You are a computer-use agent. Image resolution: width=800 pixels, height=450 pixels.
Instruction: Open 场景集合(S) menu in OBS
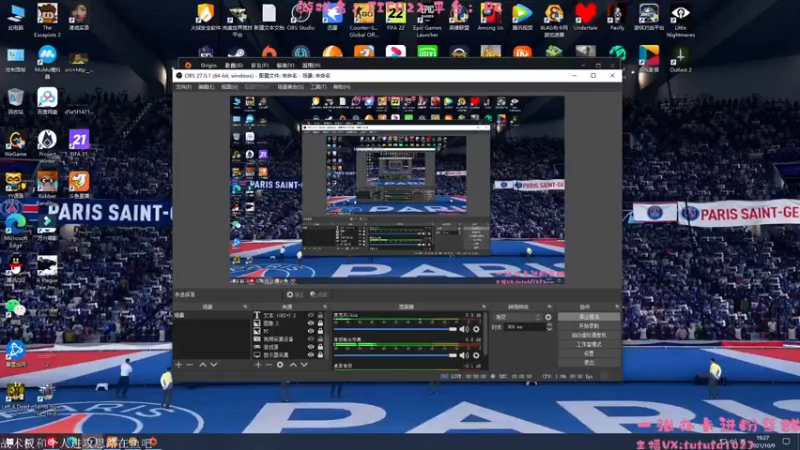coord(290,87)
